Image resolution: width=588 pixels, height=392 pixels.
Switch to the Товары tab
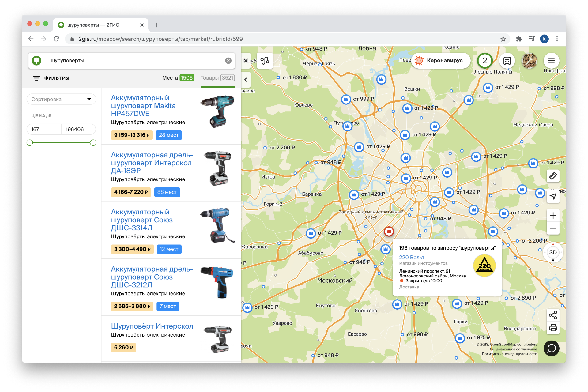click(x=217, y=78)
